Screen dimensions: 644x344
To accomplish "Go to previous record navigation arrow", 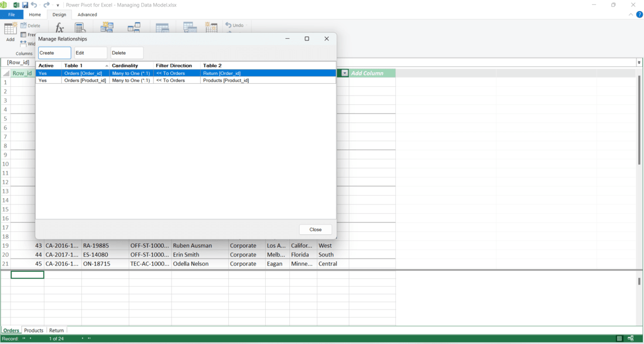I will pyautogui.click(x=30, y=339).
